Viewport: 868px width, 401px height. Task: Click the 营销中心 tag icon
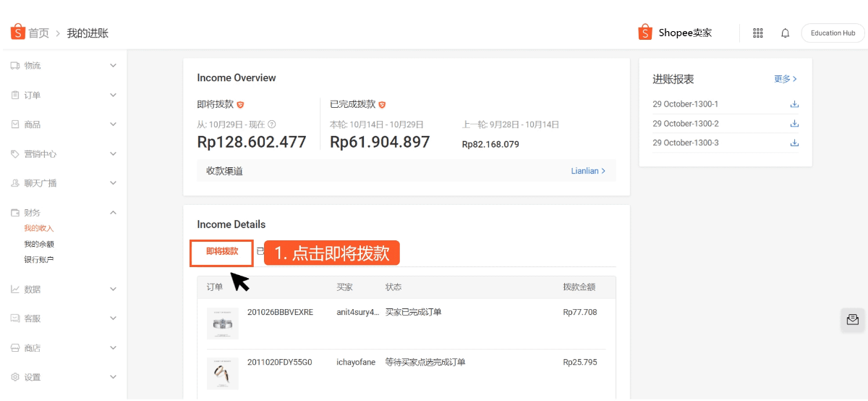tap(15, 154)
